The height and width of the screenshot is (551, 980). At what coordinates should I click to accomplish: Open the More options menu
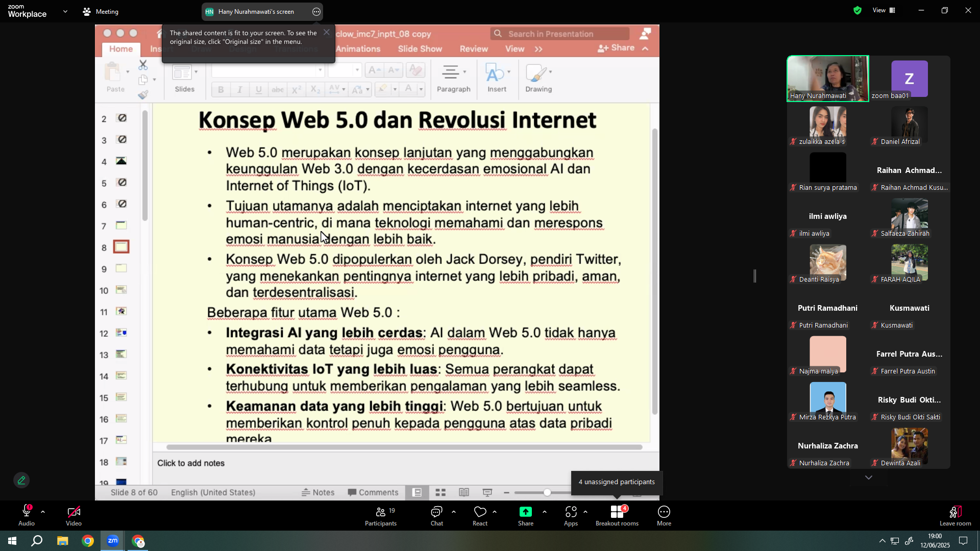pos(664,515)
